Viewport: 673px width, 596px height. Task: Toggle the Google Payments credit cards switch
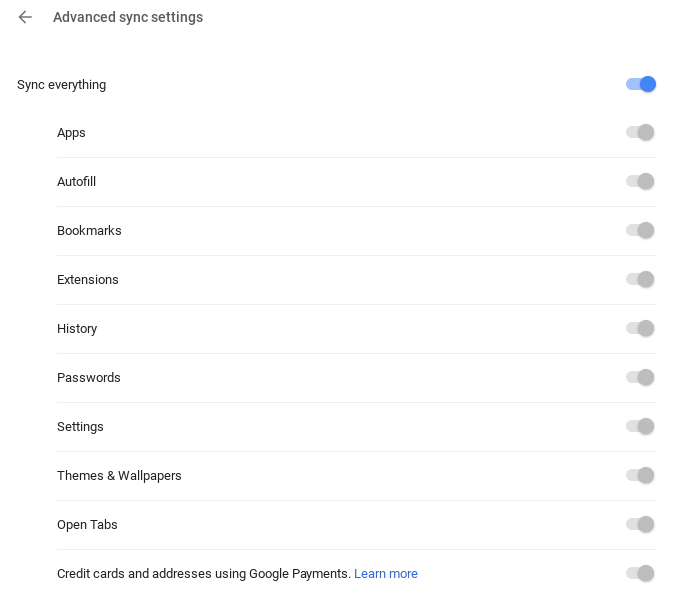(640, 573)
